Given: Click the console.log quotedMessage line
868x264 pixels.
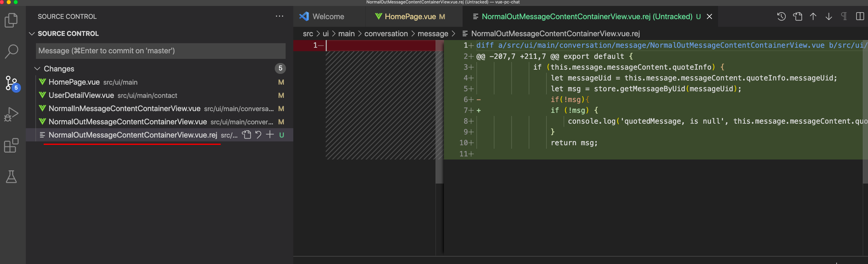Looking at the screenshot, I should click(717, 121).
